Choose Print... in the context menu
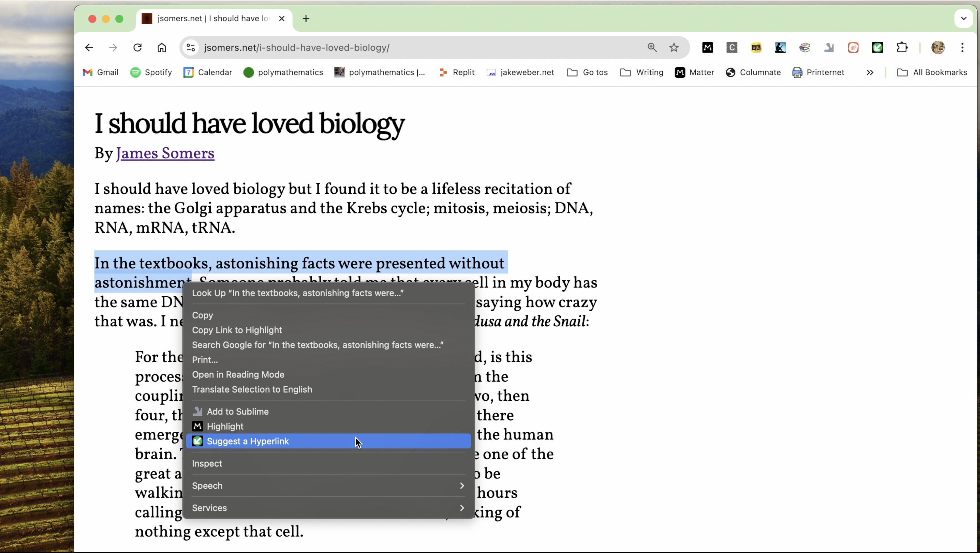The image size is (980, 553). 328,360
